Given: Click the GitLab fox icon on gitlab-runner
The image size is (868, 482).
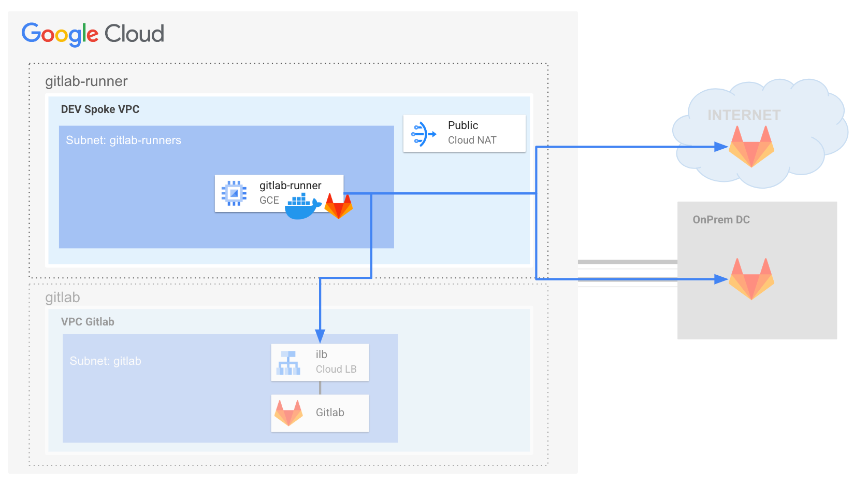Looking at the screenshot, I should tap(339, 206).
